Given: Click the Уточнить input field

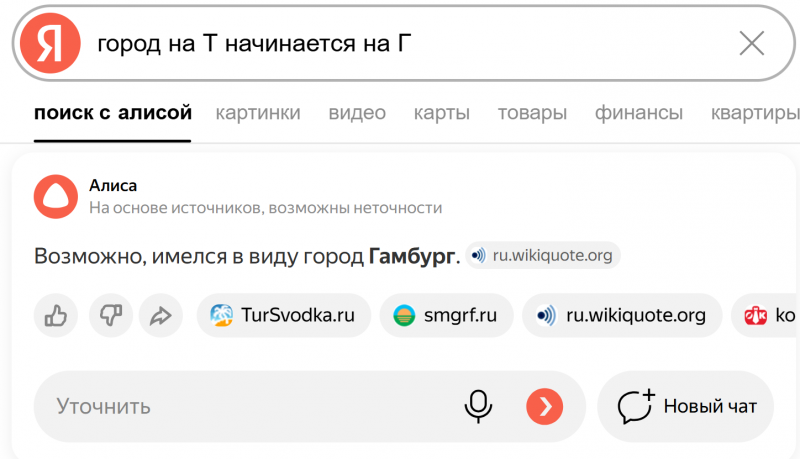Looking at the screenshot, I should 240,406.
